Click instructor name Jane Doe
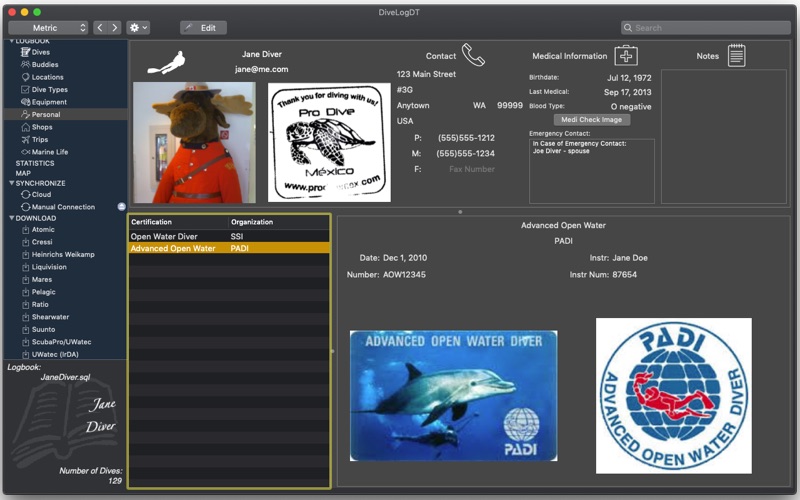Image resolution: width=800 pixels, height=500 pixels. pyautogui.click(x=630, y=258)
